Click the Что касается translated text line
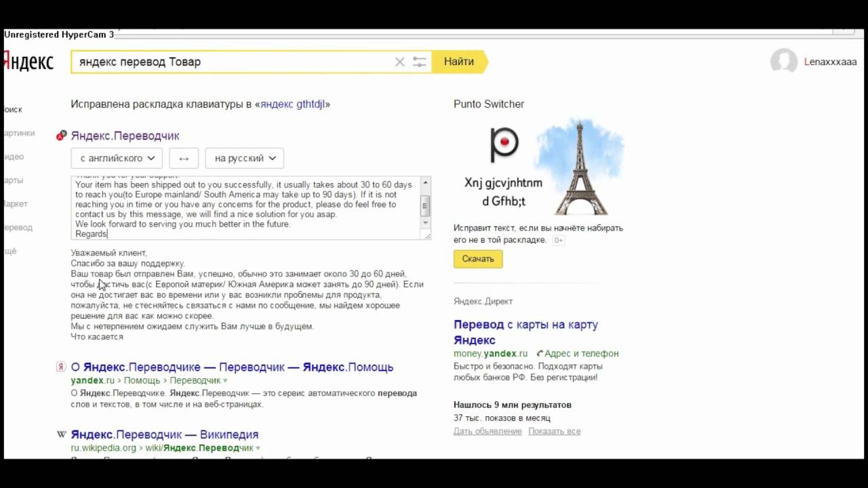The image size is (868, 488). pos(97,337)
